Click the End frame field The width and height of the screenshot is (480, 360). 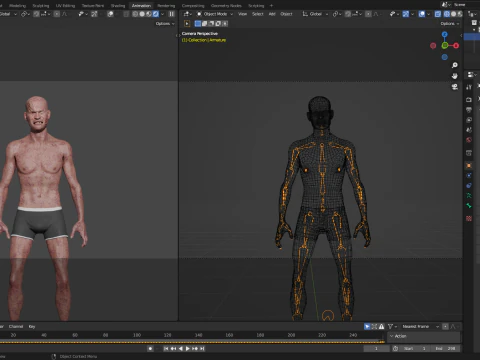[445, 349]
